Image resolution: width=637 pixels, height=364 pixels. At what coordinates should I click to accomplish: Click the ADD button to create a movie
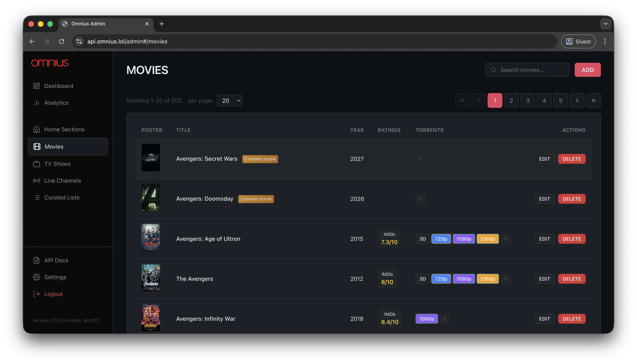coord(588,70)
